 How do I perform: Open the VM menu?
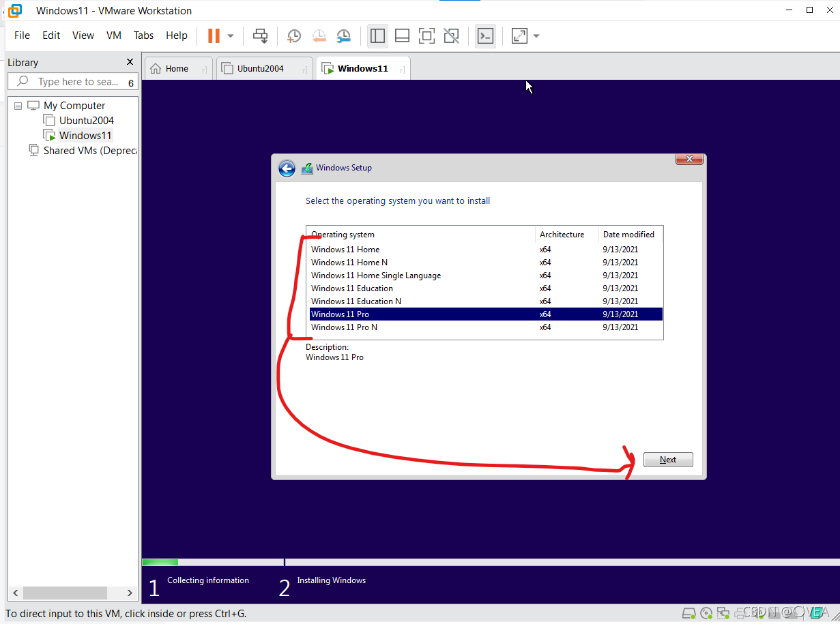pyautogui.click(x=114, y=35)
